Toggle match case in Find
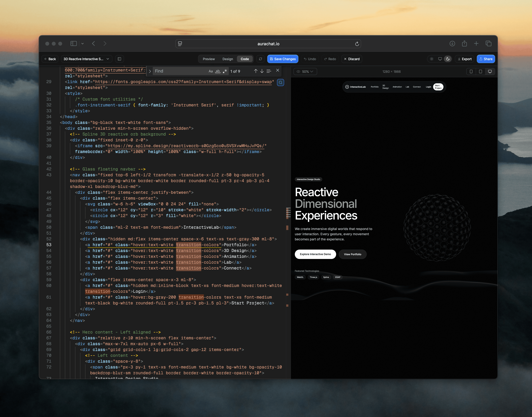532x417 pixels. (x=211, y=71)
